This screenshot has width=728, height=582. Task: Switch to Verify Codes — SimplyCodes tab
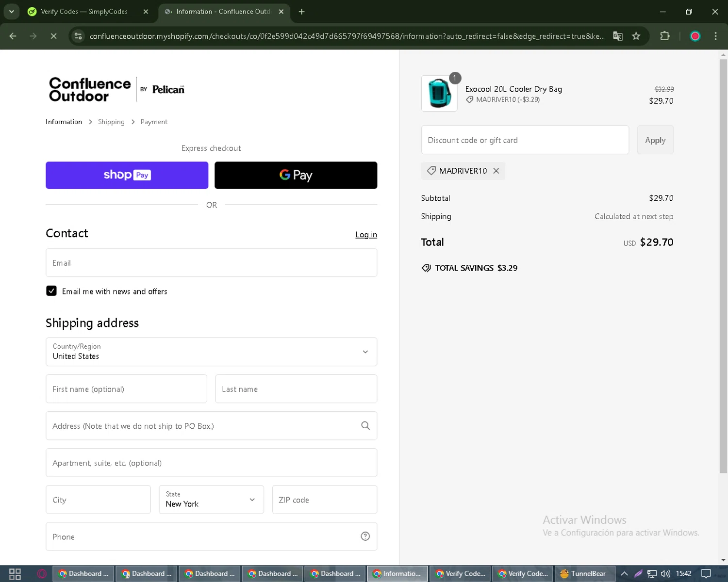84,12
